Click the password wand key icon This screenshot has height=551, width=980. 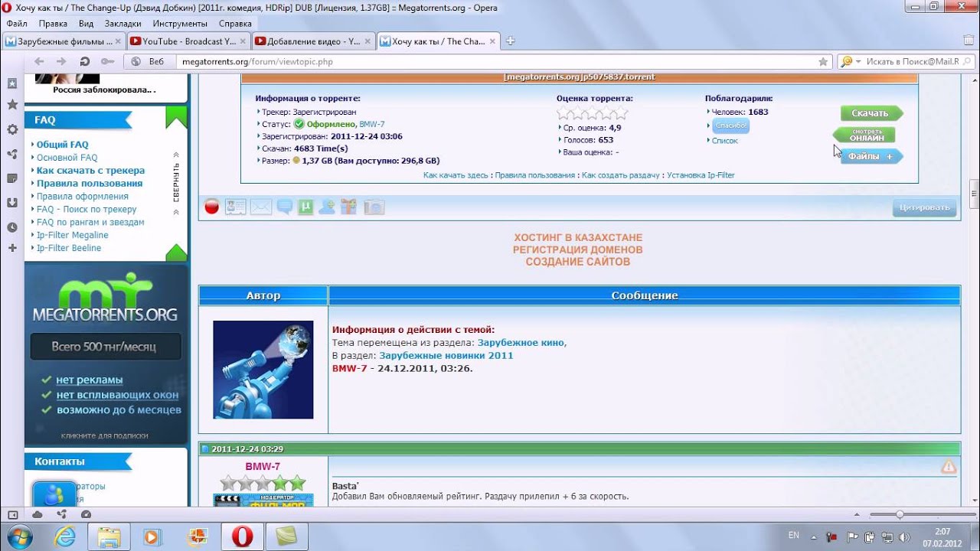(x=108, y=61)
